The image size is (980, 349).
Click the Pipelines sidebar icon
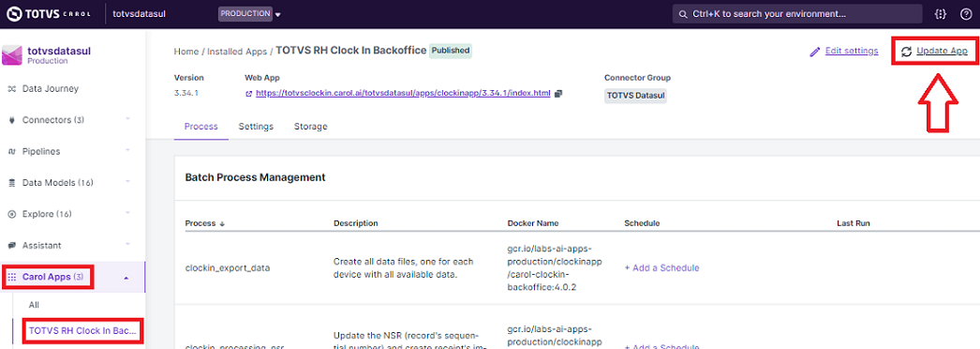pos(11,151)
